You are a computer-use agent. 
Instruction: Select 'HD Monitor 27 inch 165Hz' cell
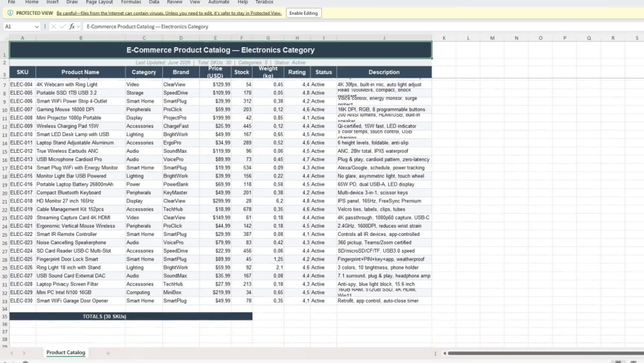click(x=80, y=201)
